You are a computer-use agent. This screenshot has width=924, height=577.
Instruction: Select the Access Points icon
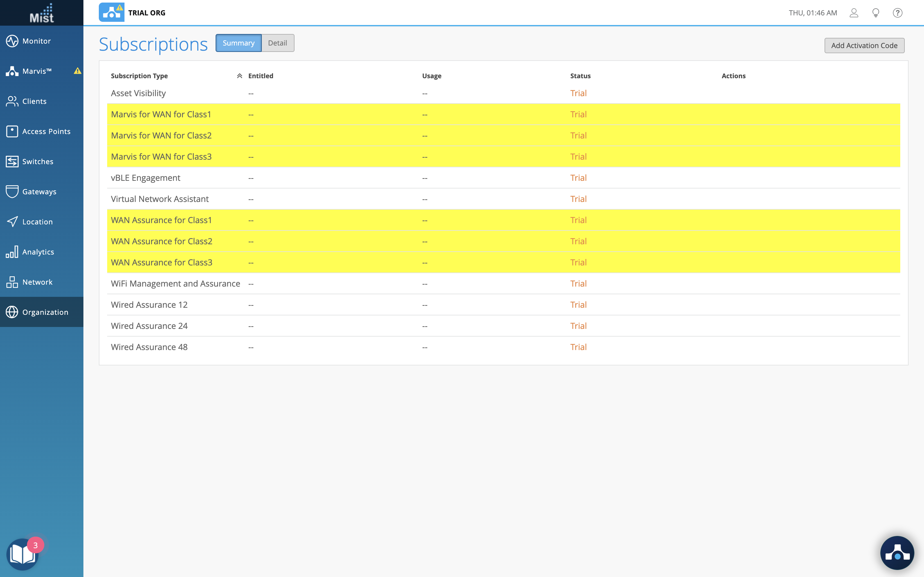pos(12,131)
